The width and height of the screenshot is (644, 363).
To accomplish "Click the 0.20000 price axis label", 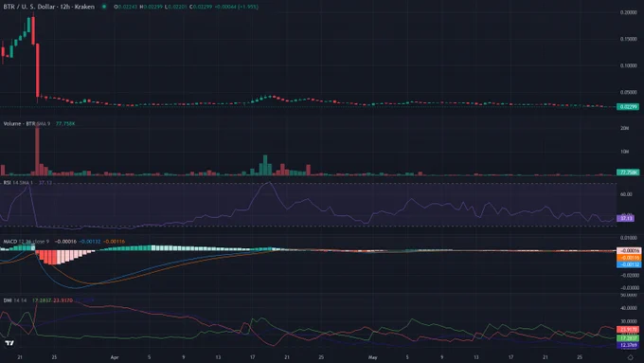I will 629,12.
